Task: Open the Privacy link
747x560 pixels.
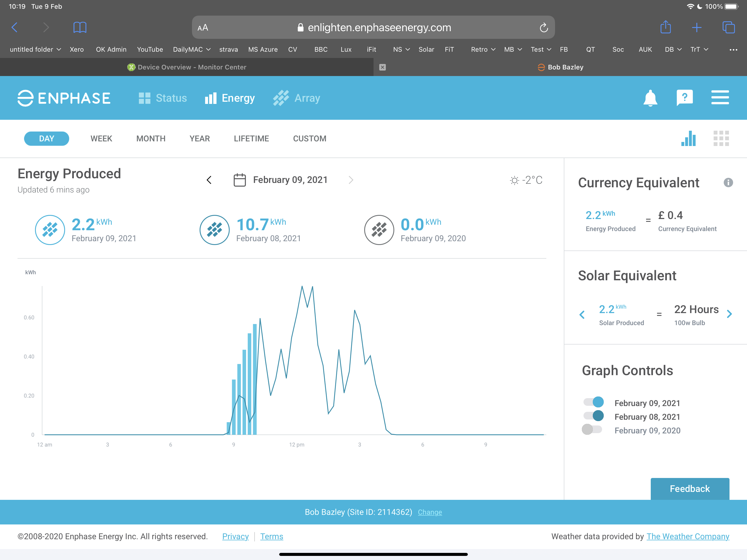Action: click(x=235, y=536)
